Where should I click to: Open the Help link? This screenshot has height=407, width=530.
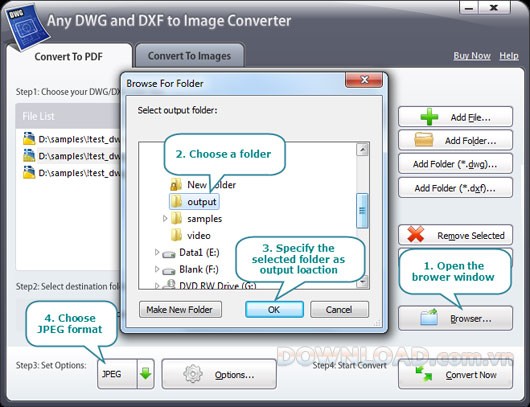509,56
